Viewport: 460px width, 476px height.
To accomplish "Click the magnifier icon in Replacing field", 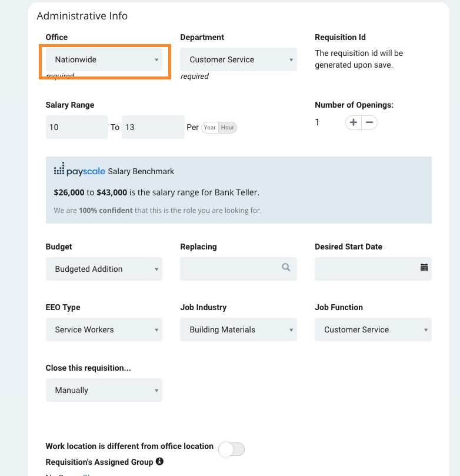I will (x=286, y=268).
